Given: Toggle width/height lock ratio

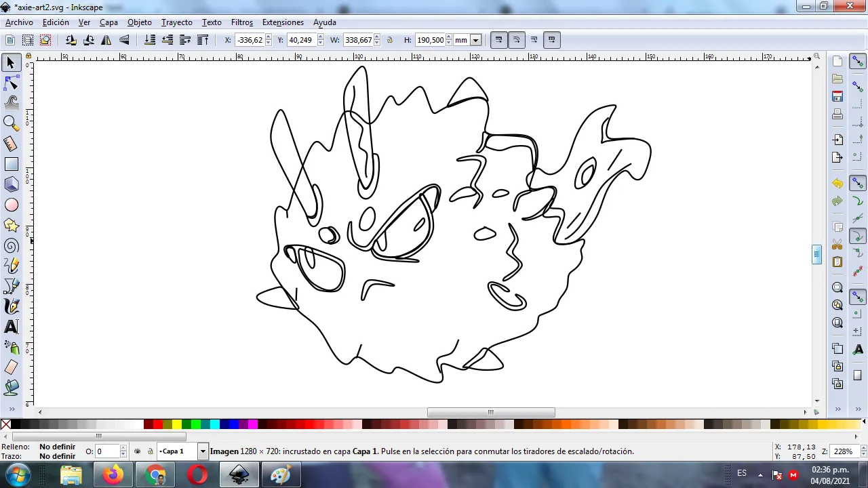Looking at the screenshot, I should click(x=390, y=40).
